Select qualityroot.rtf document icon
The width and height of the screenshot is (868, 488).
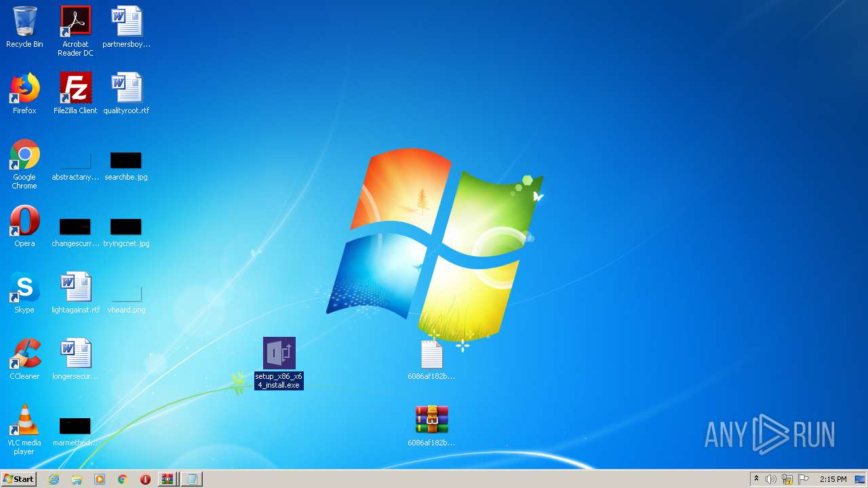pos(127,94)
